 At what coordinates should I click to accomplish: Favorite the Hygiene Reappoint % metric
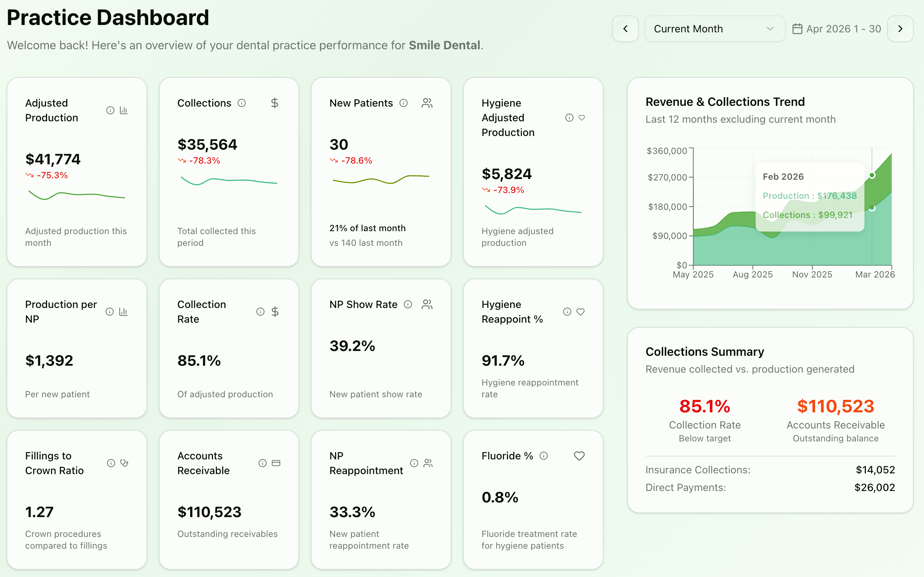tap(581, 311)
